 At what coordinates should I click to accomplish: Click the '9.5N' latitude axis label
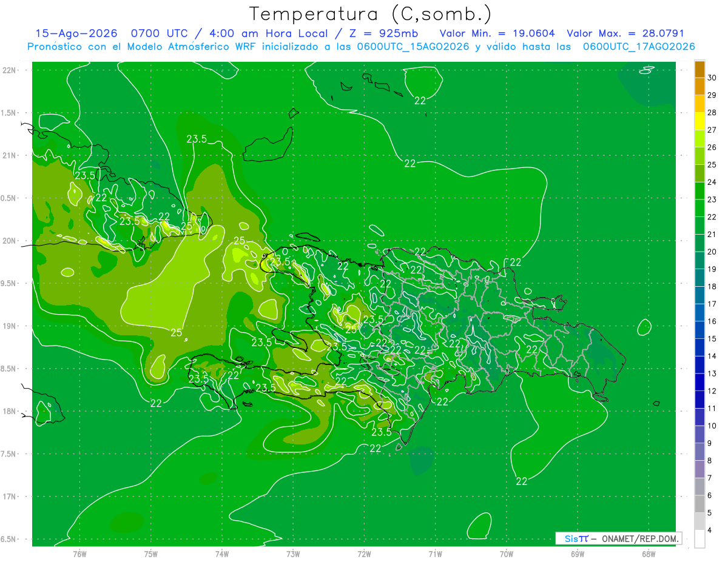pos(9,284)
